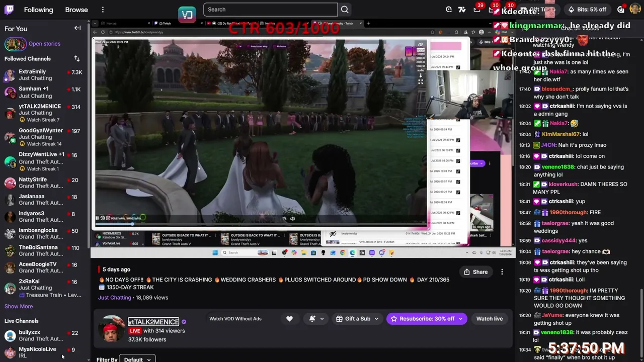Open MyaNicoleLive live channel
This screenshot has height=362, width=644.
(x=43, y=352)
